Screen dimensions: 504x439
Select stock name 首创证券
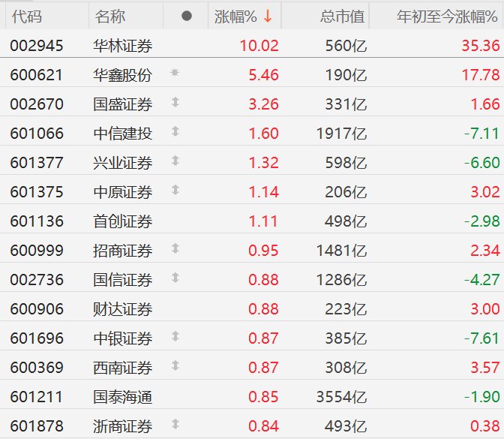click(x=123, y=221)
